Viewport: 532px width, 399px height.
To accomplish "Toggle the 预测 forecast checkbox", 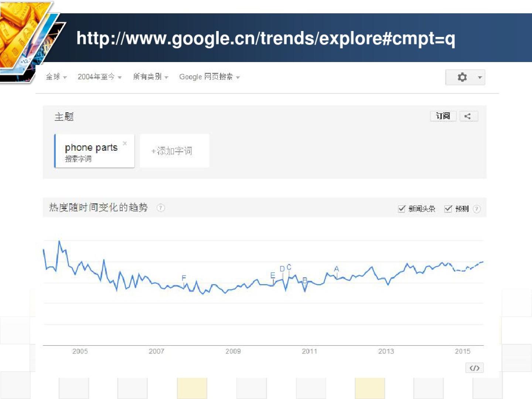I will (448, 209).
